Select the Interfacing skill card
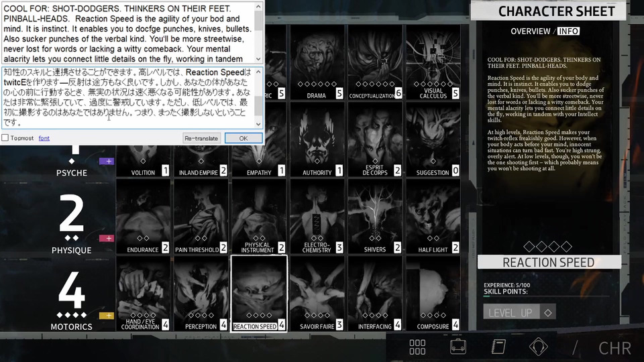 pos(375,294)
